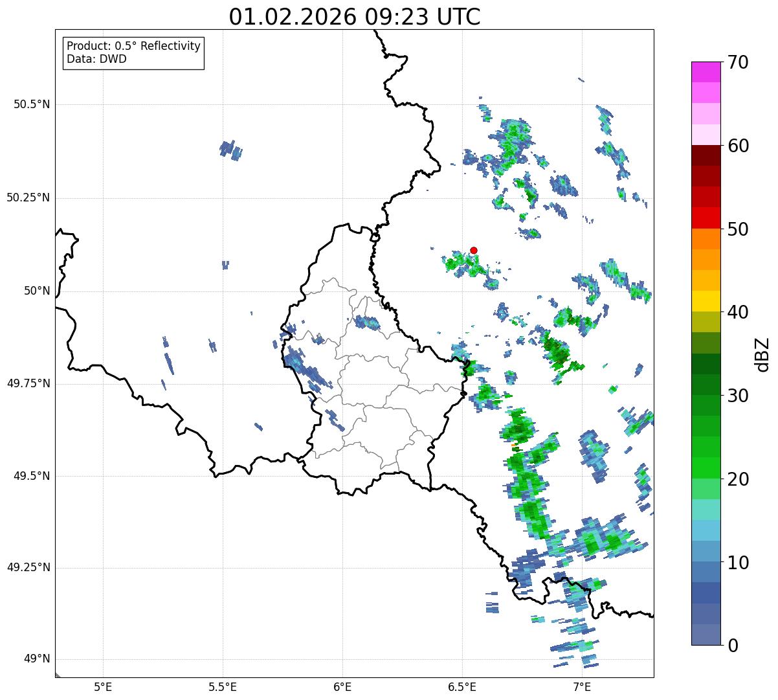Click the latitude label 50.25°N
The image size is (778, 700).
(x=28, y=198)
